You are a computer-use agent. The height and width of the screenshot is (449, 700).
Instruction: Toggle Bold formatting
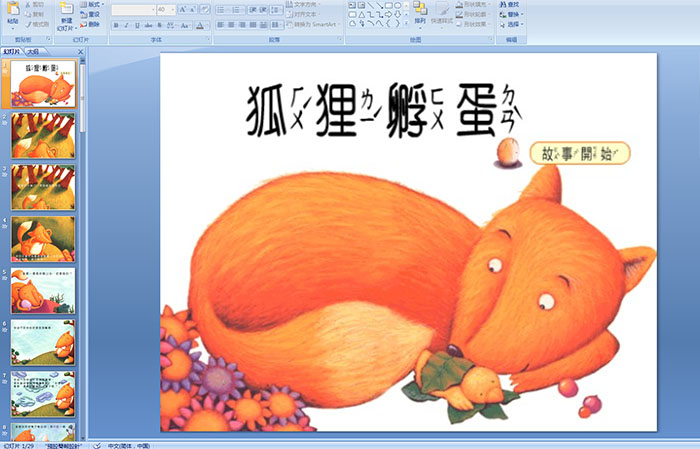coord(116,25)
